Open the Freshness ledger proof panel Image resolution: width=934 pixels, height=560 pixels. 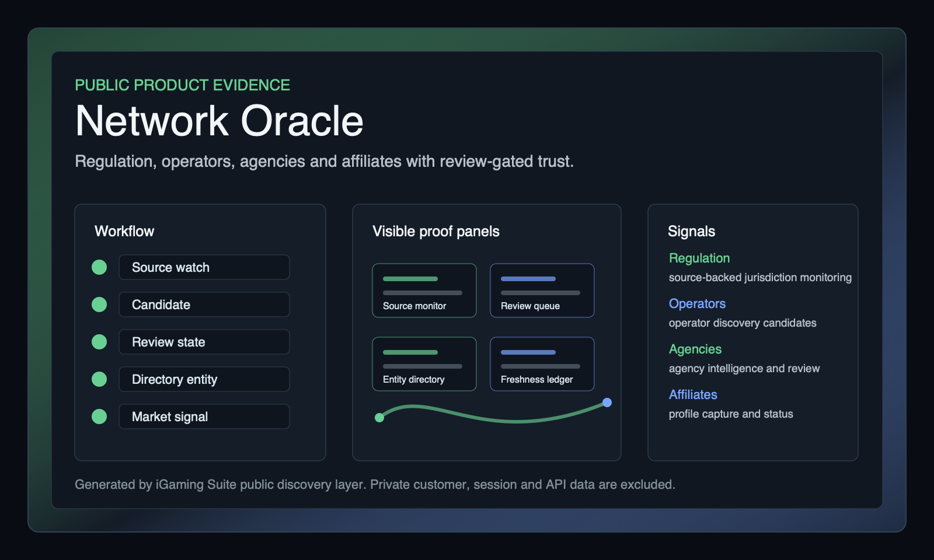click(542, 364)
